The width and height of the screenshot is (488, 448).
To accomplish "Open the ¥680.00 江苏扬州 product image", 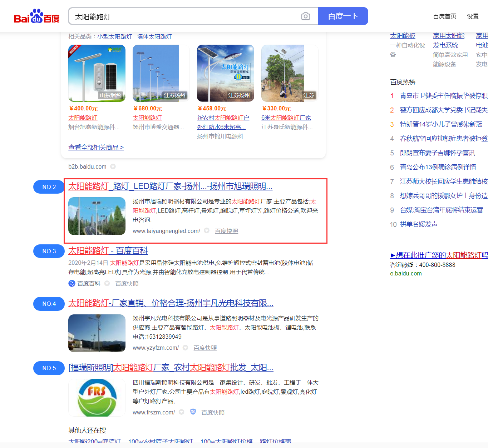I will (x=161, y=73).
